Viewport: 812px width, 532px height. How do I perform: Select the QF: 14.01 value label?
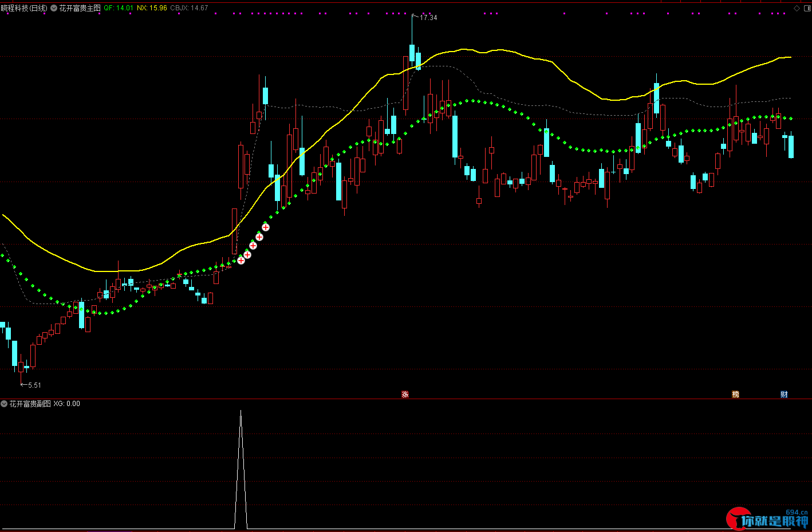tap(119, 8)
